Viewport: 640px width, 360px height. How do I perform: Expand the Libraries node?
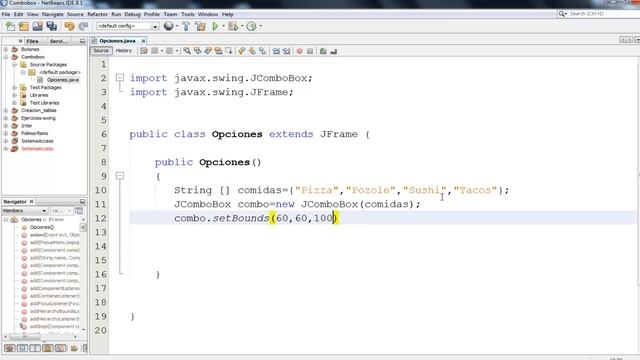pyautogui.click(x=14, y=95)
